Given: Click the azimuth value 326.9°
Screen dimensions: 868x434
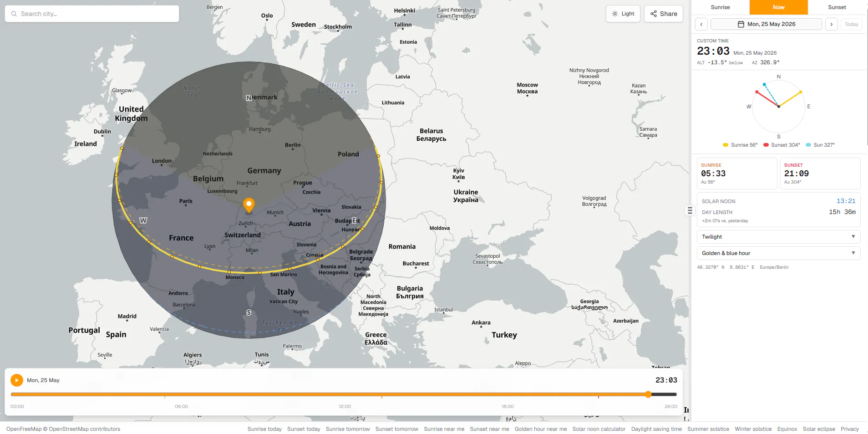Looking at the screenshot, I should point(770,62).
